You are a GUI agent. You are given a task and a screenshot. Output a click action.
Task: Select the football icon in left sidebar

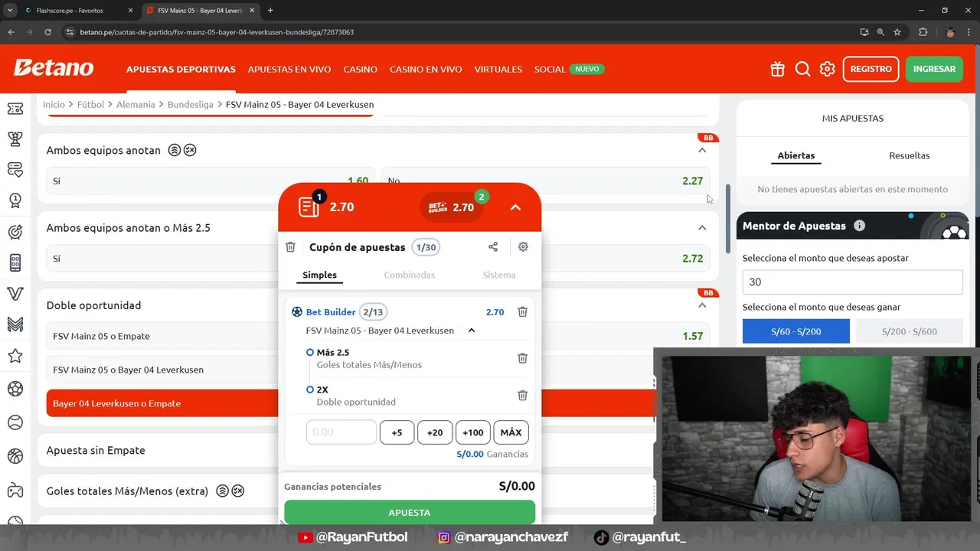(15, 389)
